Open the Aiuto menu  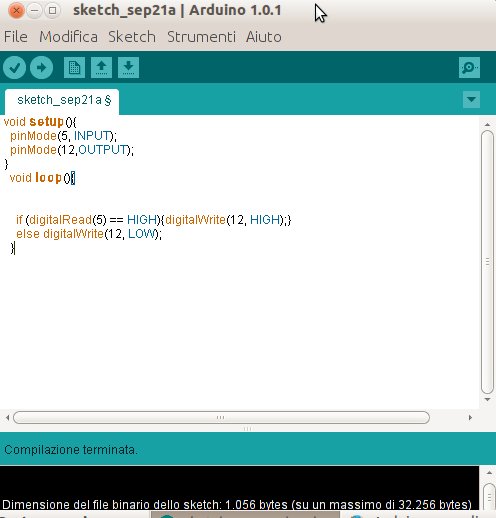pyautogui.click(x=264, y=37)
